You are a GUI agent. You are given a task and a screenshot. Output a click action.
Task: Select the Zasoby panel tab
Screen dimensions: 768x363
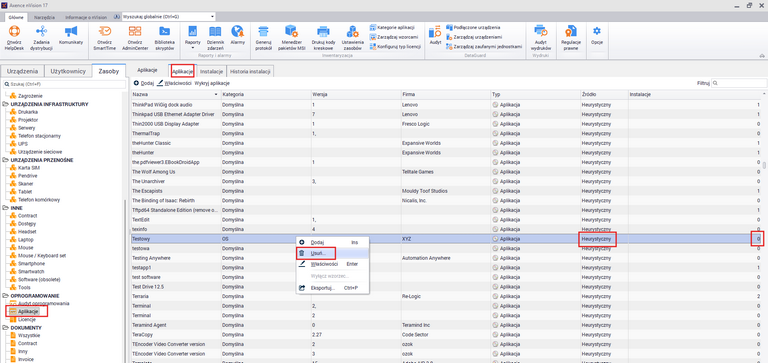coord(109,72)
